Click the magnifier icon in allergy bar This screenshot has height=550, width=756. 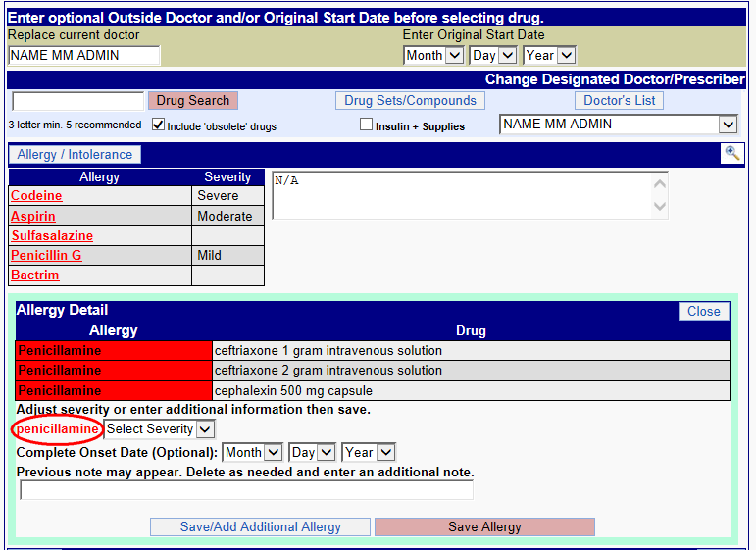(731, 153)
